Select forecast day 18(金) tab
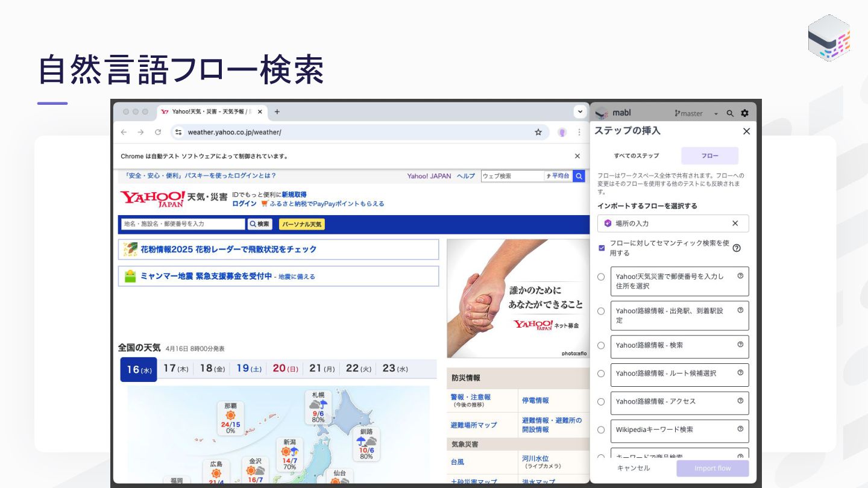This screenshot has height=488, width=868. click(212, 369)
